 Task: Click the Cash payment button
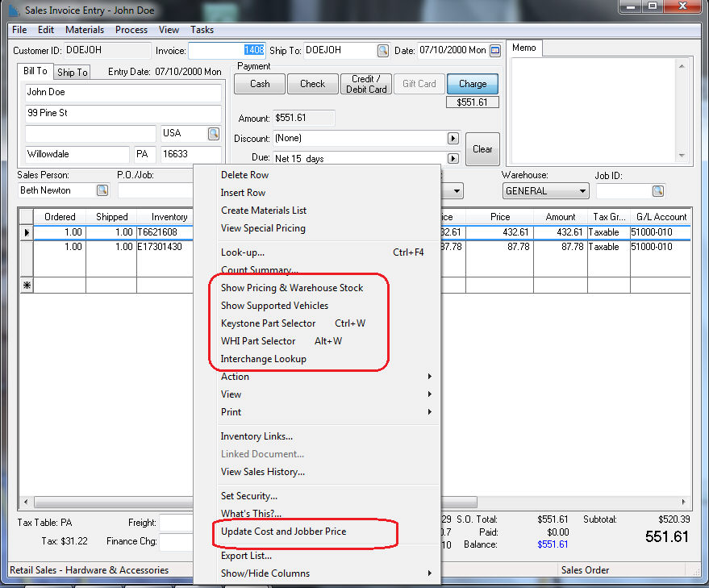tap(260, 84)
